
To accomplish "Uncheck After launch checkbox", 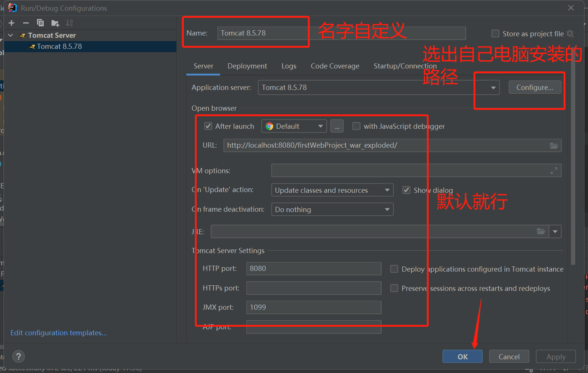I will 208,126.
